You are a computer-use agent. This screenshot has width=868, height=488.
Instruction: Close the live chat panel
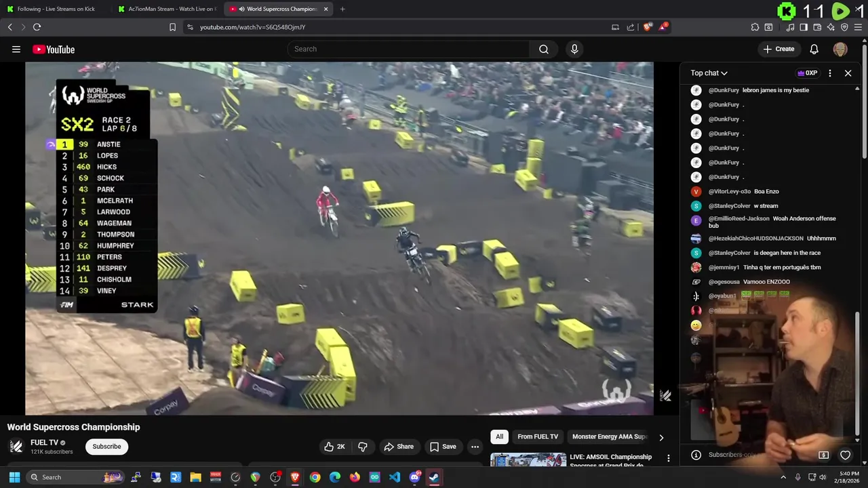848,73
